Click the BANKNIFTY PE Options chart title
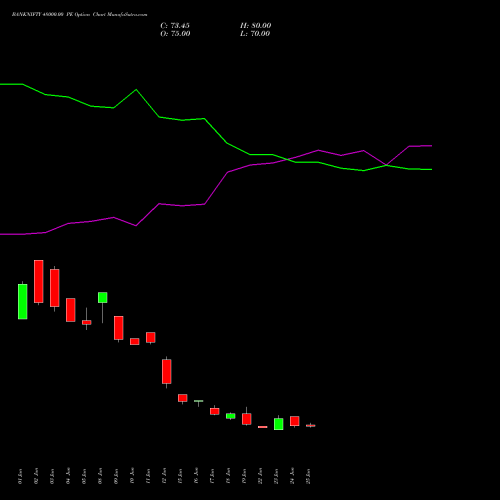The height and width of the screenshot is (500, 500). (x=79, y=15)
